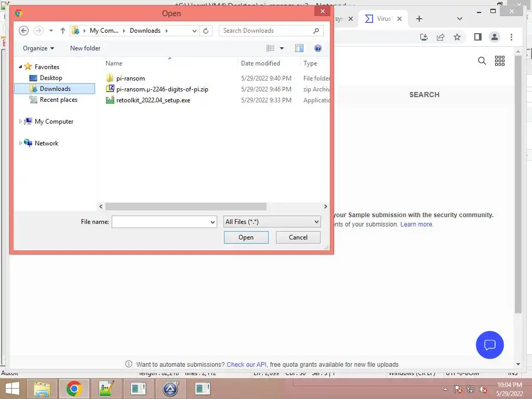Viewport: 532px width, 399px height.
Task: Show the preview pane icon
Action: click(x=299, y=48)
